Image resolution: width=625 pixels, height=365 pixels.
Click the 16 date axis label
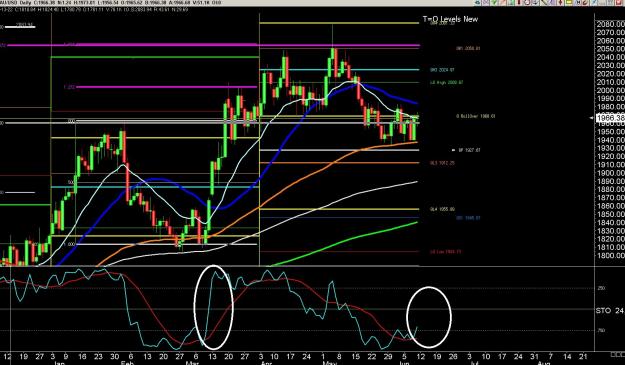[x=82, y=357]
